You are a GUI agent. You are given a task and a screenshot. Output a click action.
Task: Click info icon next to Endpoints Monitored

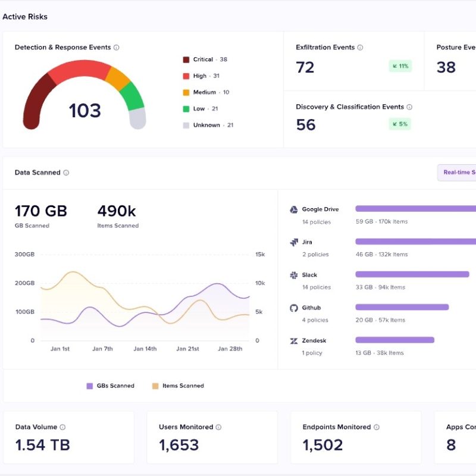click(377, 427)
